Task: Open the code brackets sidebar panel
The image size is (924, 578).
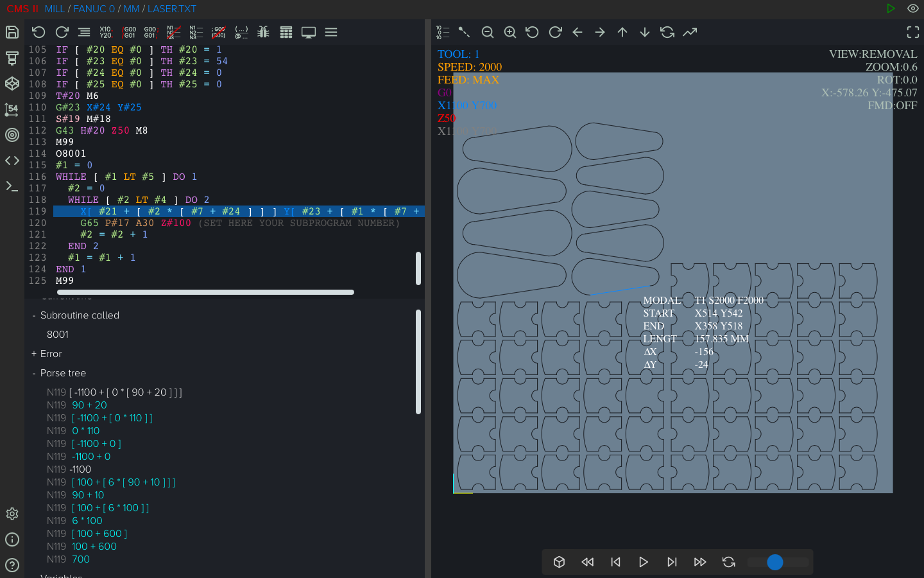Action: [x=12, y=161]
